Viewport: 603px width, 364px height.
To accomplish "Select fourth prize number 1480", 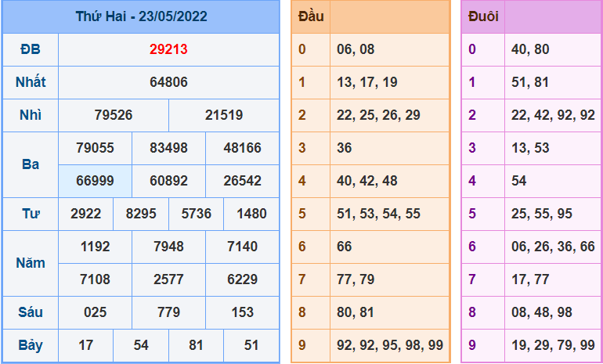I will click(251, 214).
